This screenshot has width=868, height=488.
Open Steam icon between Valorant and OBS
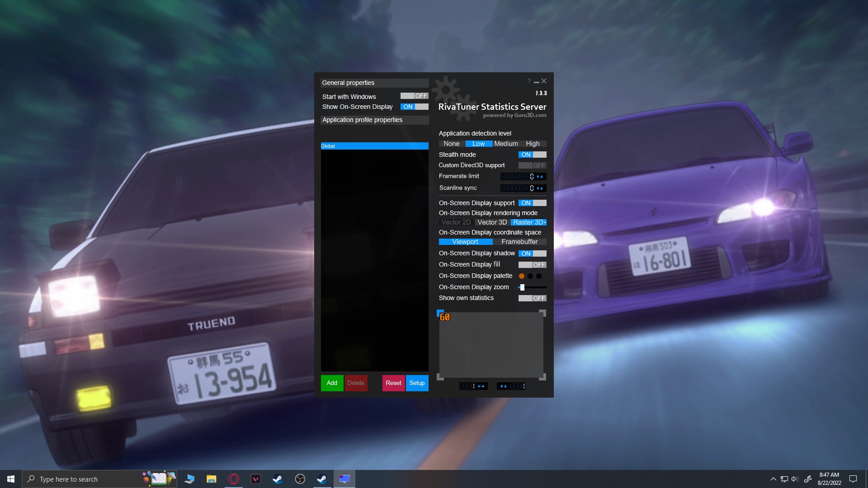coord(278,479)
